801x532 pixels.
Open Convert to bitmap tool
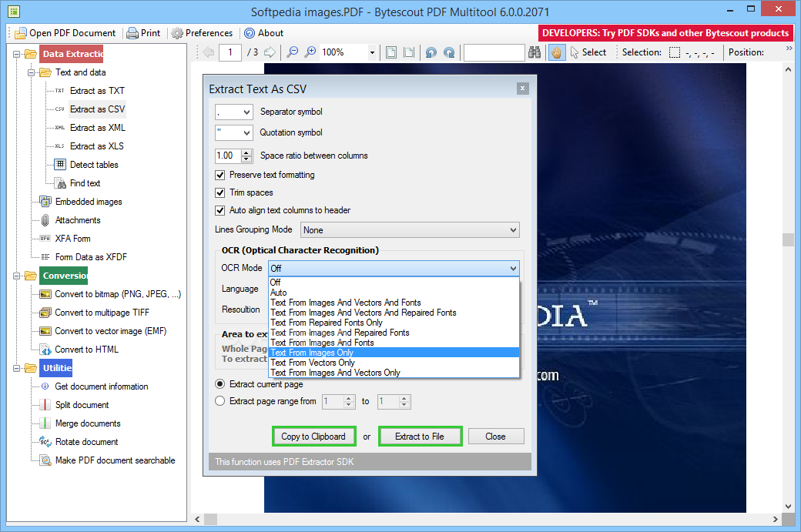(x=118, y=294)
